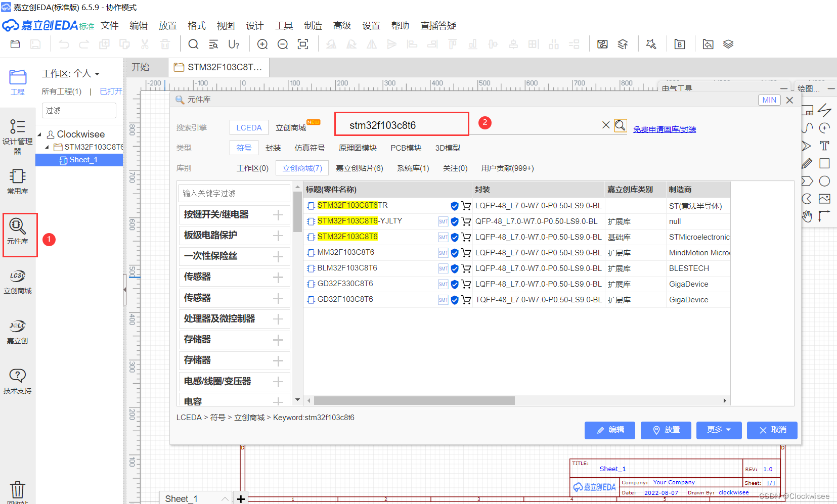The height and width of the screenshot is (504, 837).
Task: Open the 放置 menu
Action: click(167, 26)
